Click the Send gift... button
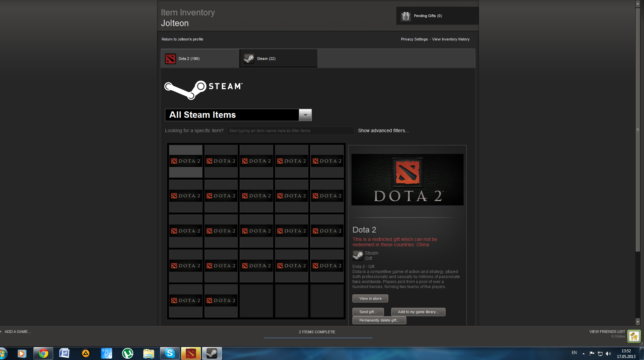The width and height of the screenshot is (644, 360). 368,312
